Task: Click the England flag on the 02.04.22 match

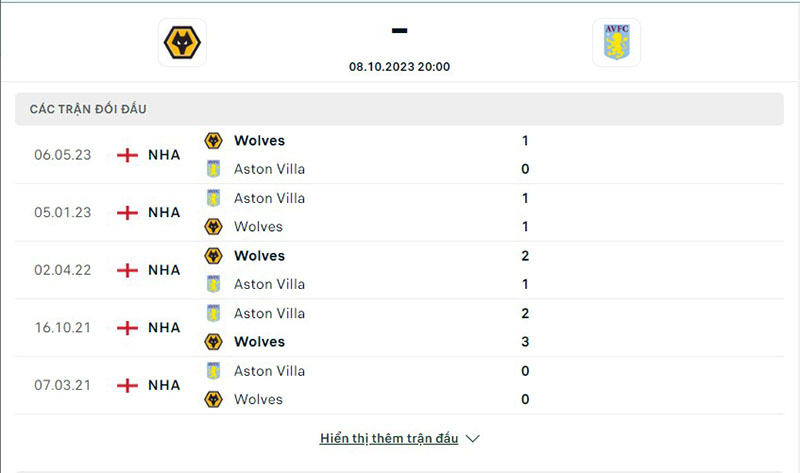Action: click(127, 270)
